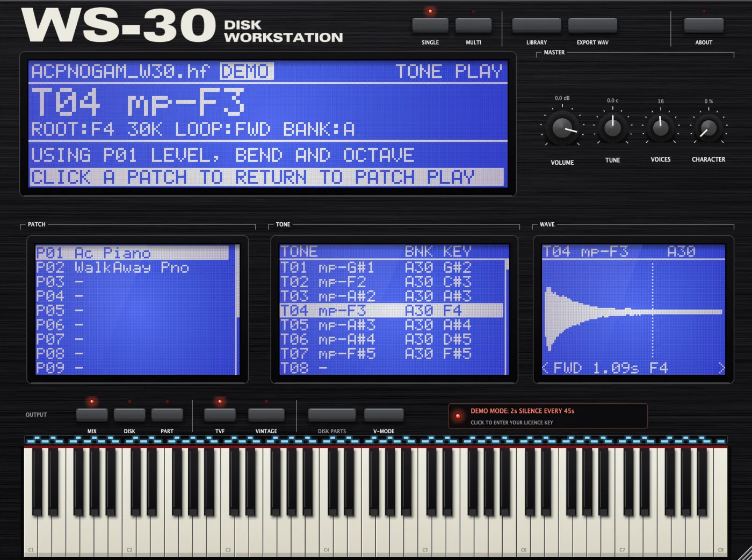Click TONE PLAY label on main display
The height and width of the screenshot is (560, 752).
(449, 71)
